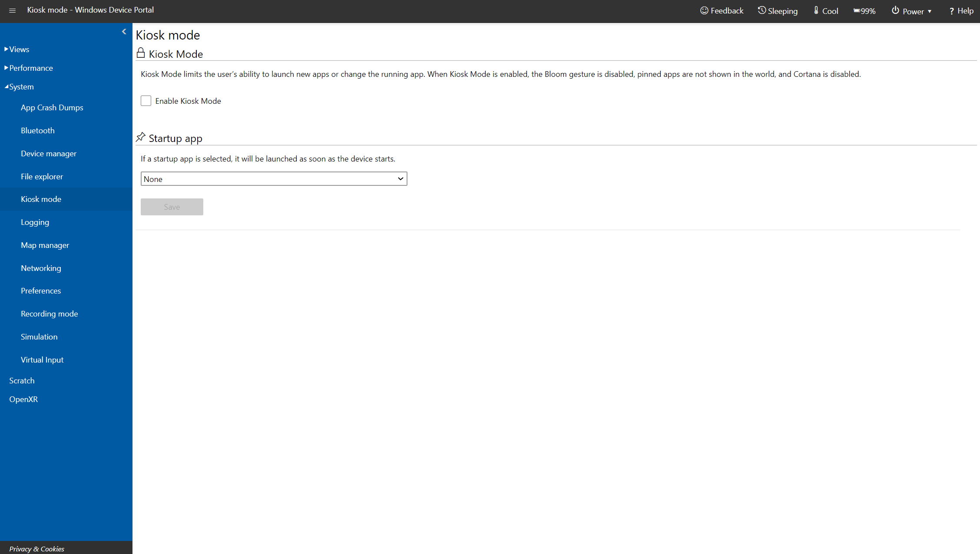Image resolution: width=980 pixels, height=554 pixels.
Task: Click the Startup app pin icon
Action: (x=140, y=137)
